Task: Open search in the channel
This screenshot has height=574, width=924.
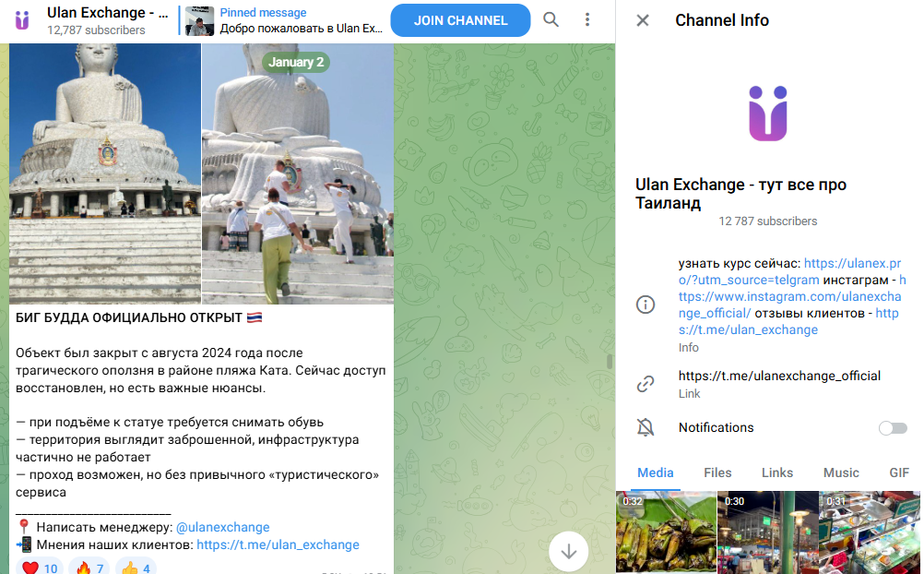Action: click(x=551, y=19)
